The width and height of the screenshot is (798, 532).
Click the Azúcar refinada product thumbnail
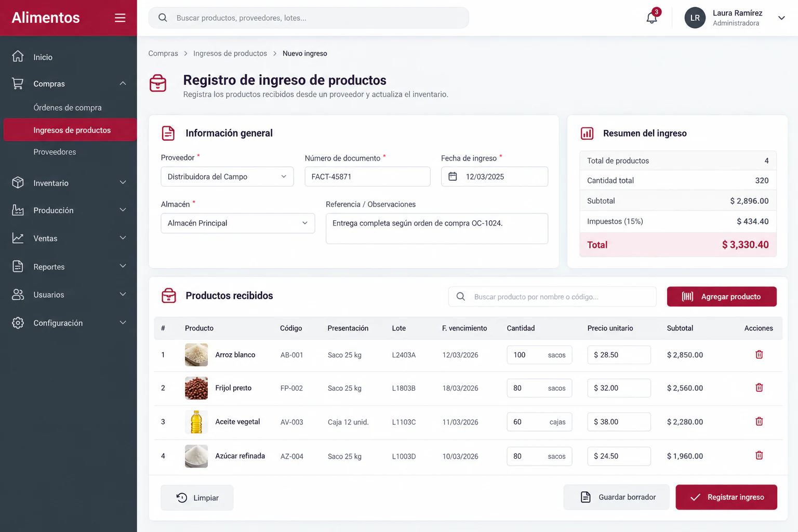coord(196,456)
